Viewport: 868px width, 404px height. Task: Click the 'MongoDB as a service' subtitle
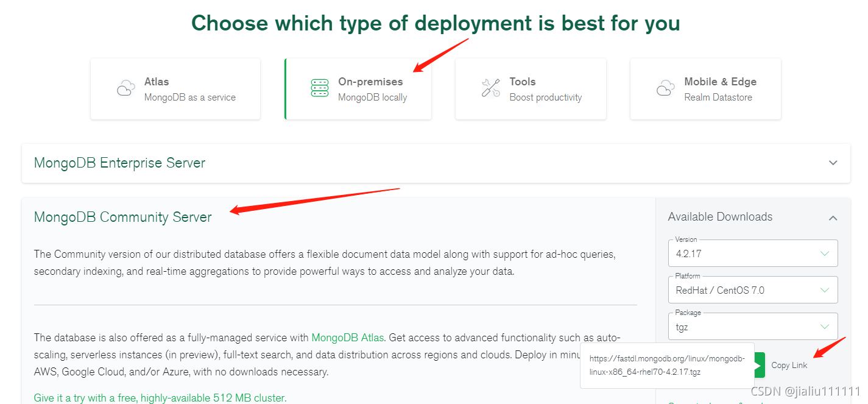tap(190, 97)
